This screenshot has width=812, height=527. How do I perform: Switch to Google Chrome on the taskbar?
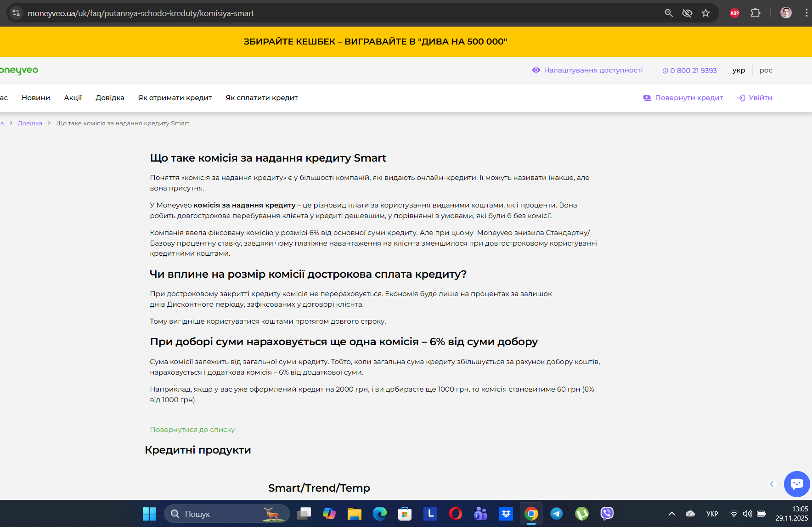point(531,514)
